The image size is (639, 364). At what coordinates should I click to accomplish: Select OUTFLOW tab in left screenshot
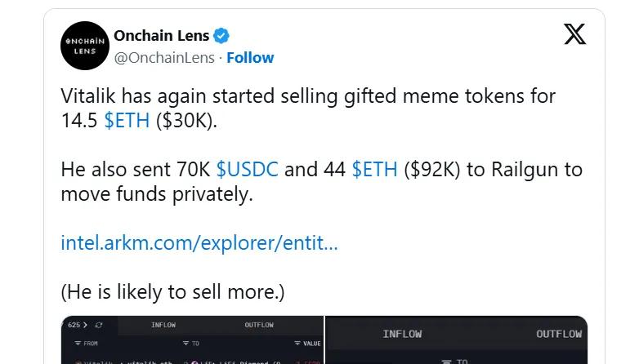(x=260, y=325)
